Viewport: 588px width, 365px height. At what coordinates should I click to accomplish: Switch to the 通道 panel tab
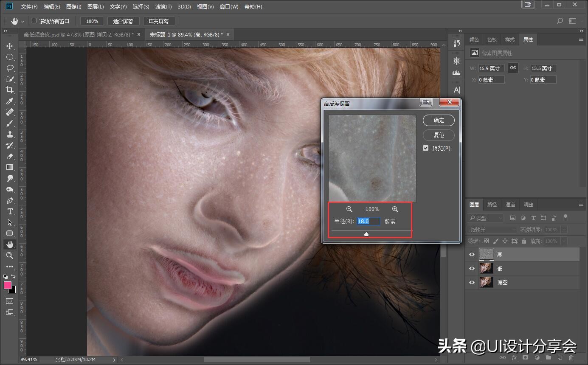(x=510, y=205)
